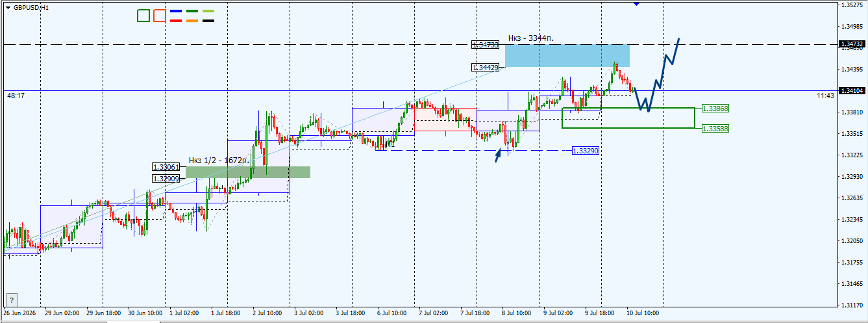Click the blue 1.33290 level label

pyautogui.click(x=585, y=151)
